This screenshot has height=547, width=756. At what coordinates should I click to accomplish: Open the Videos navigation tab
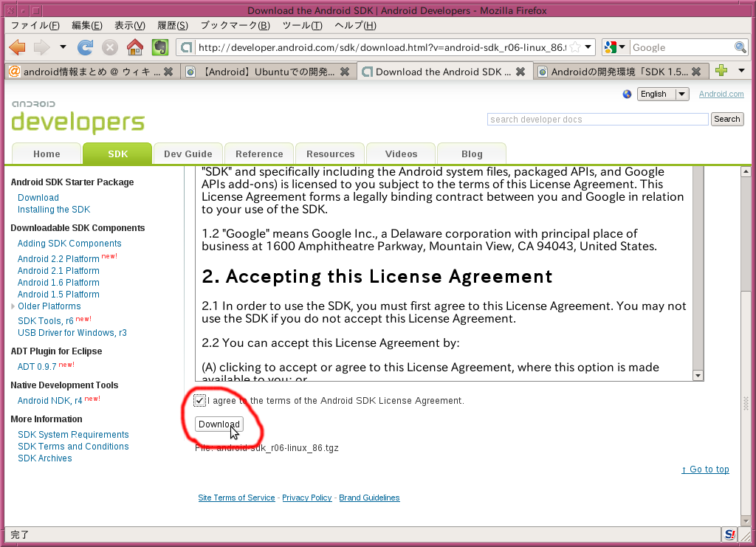pyautogui.click(x=401, y=154)
